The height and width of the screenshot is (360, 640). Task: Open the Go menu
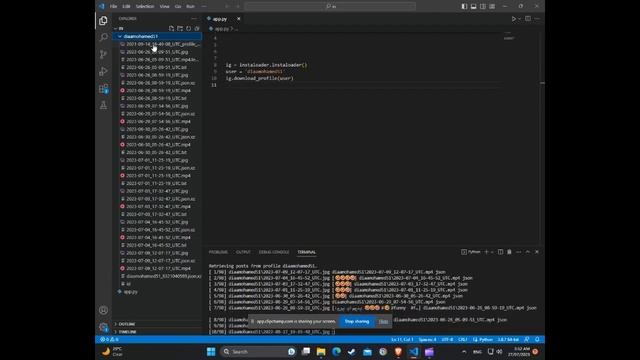[178, 6]
